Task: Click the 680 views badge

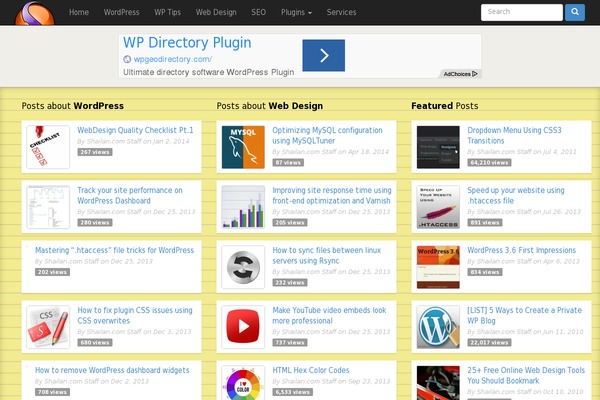Action: click(x=95, y=343)
